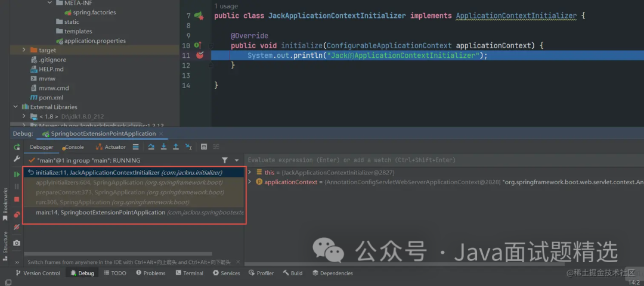This screenshot has height=286, width=644.
Task: Open application.properties file
Action: pyautogui.click(x=91, y=41)
